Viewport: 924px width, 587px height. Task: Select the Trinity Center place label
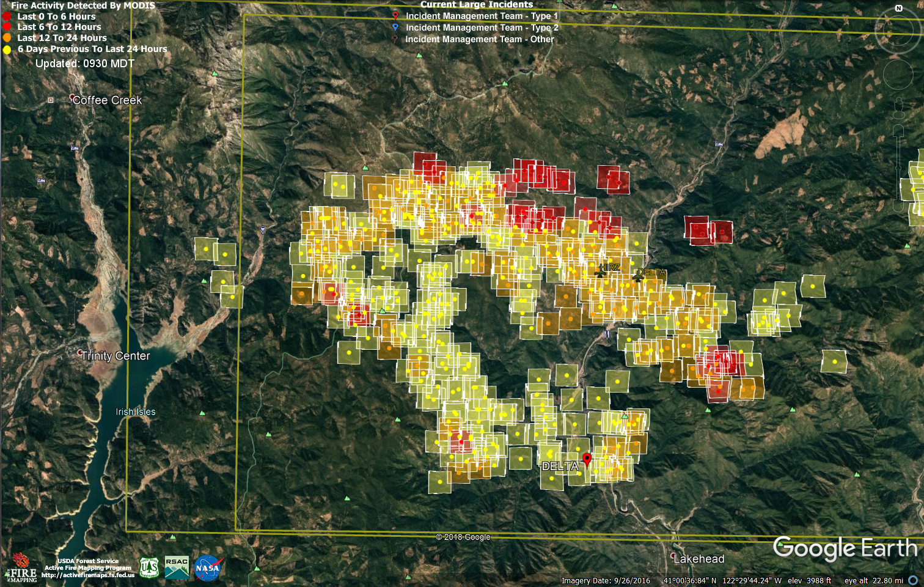coord(115,356)
